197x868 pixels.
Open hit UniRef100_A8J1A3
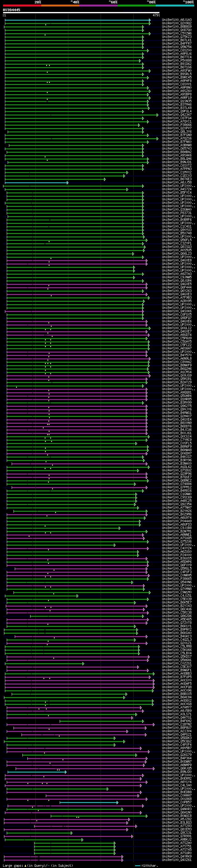click(177, 20)
